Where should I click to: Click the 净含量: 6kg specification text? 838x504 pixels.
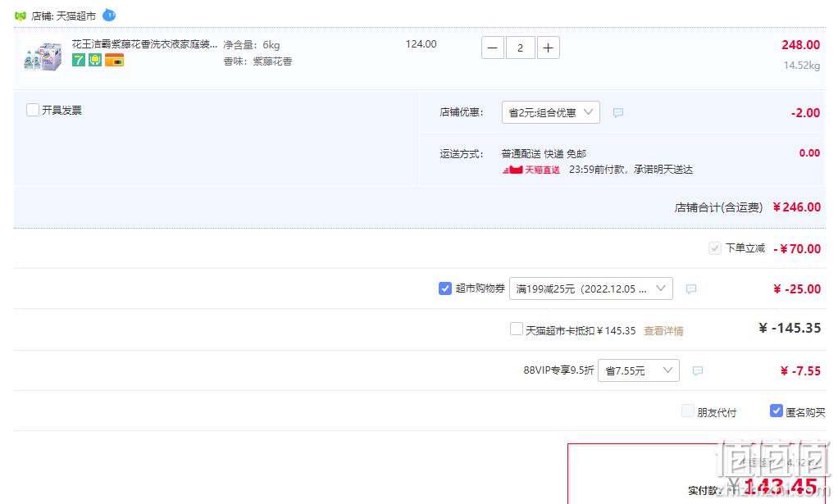tap(251, 45)
